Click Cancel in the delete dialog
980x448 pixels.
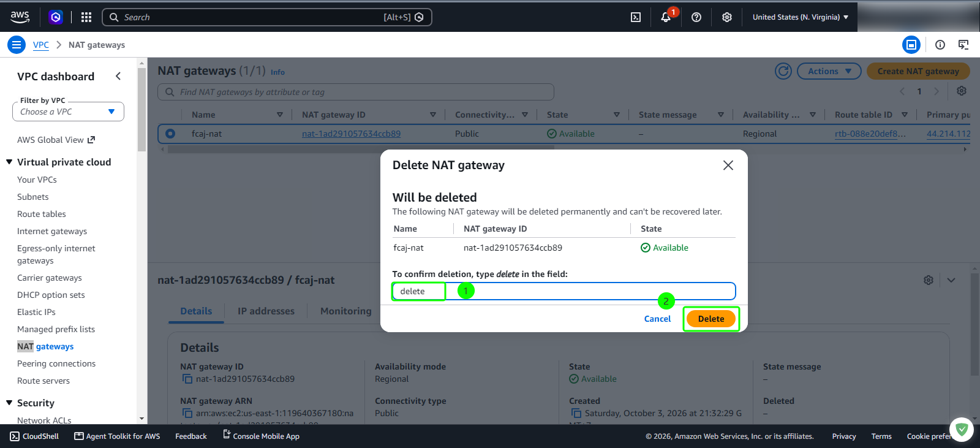coord(657,319)
